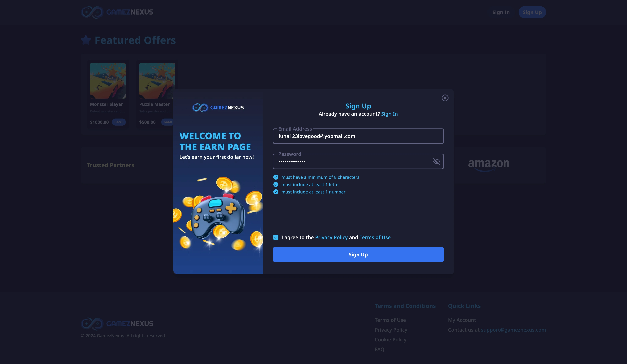Click the WELCOME TO THE EARN PAGE text

coord(215,141)
